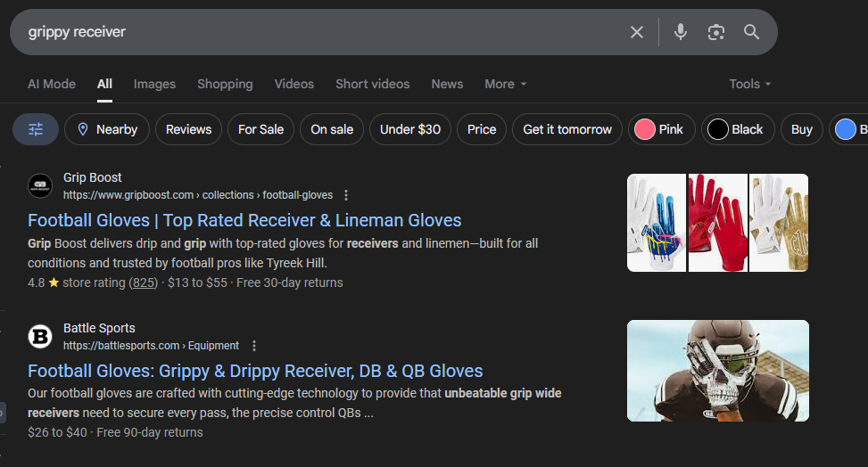
Task: Select the Buy filter chip
Action: tap(802, 129)
